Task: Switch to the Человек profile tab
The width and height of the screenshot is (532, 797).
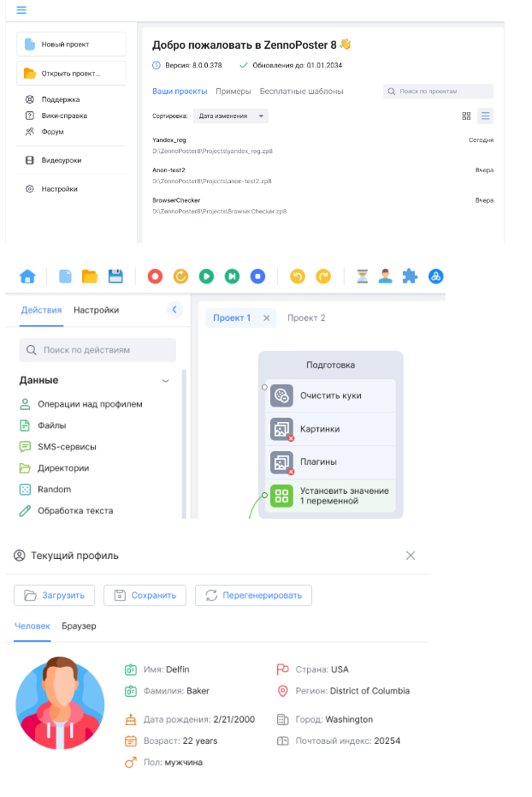Action: (x=32, y=627)
